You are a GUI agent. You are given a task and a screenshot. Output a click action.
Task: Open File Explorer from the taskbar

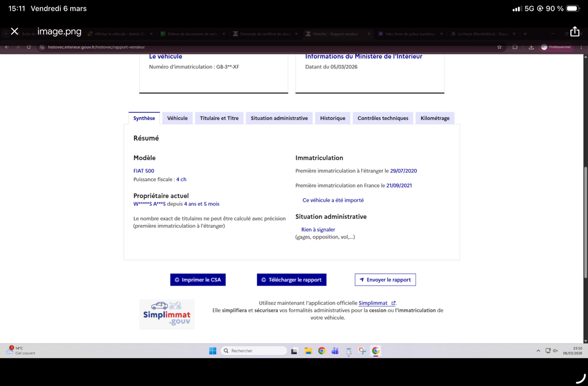tap(308, 351)
